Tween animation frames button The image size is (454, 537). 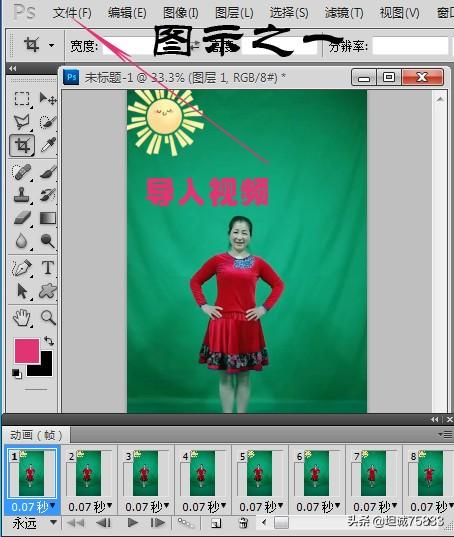(x=186, y=523)
